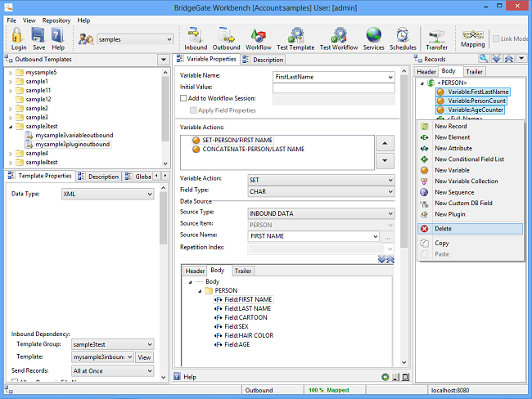Open the Workflow toolbar icon

point(258,38)
